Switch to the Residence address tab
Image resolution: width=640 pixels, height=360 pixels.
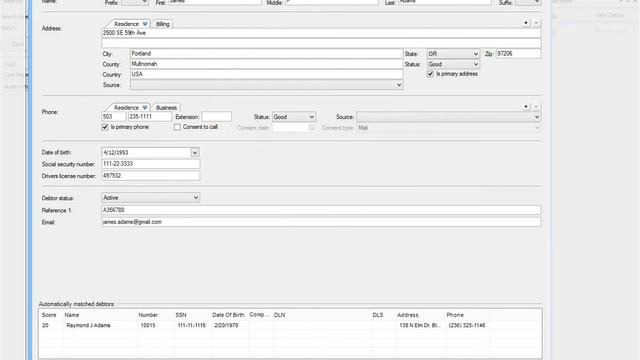pyautogui.click(x=126, y=24)
